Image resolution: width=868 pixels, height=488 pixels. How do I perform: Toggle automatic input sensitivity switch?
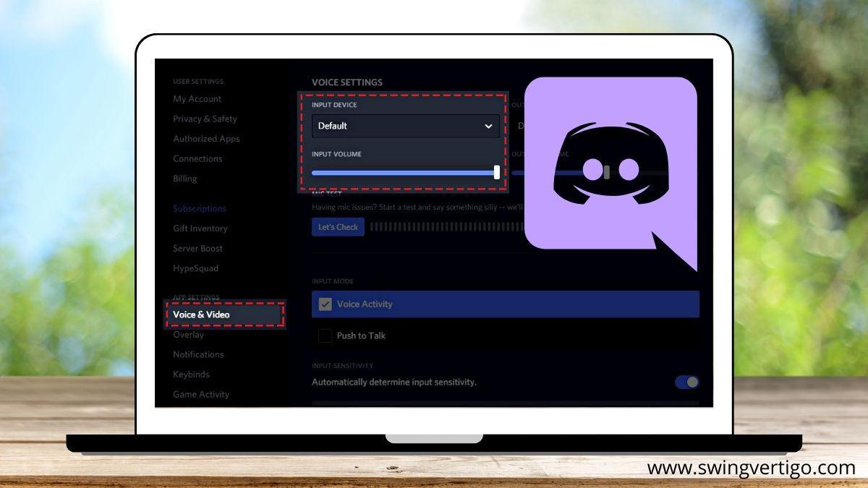[686, 382]
